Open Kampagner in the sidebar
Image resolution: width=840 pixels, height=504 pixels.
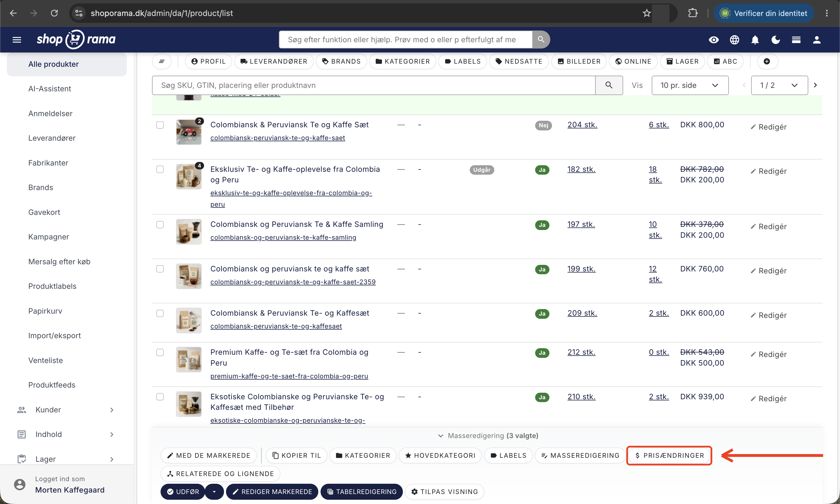[49, 237]
